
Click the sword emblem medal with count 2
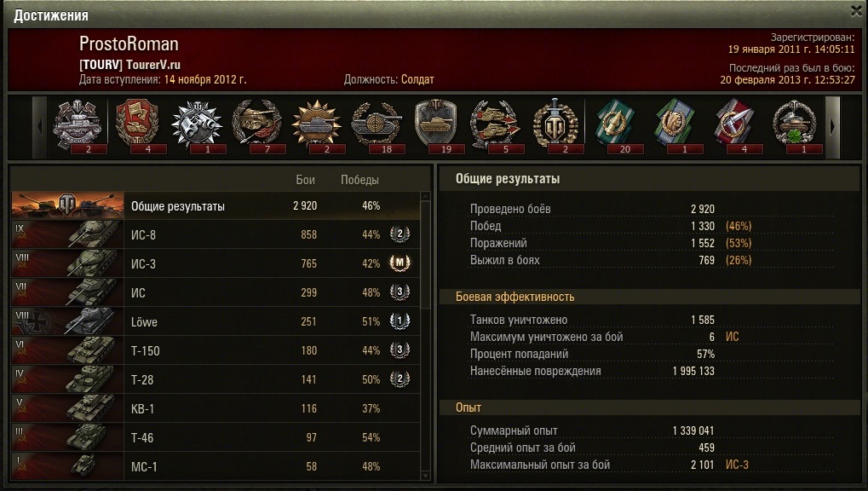[x=555, y=125]
